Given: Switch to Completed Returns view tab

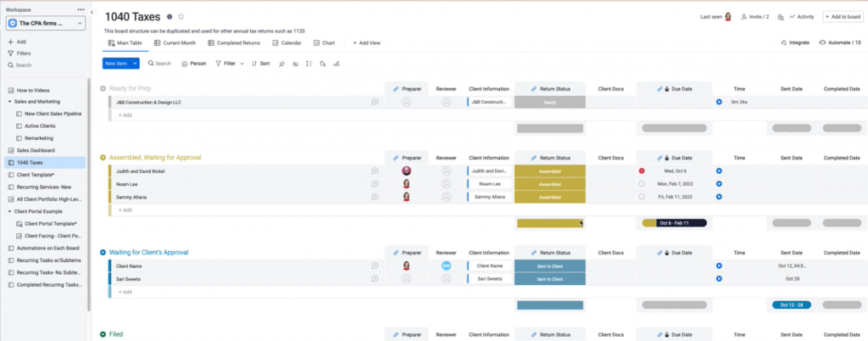Looking at the screenshot, I should tap(234, 42).
